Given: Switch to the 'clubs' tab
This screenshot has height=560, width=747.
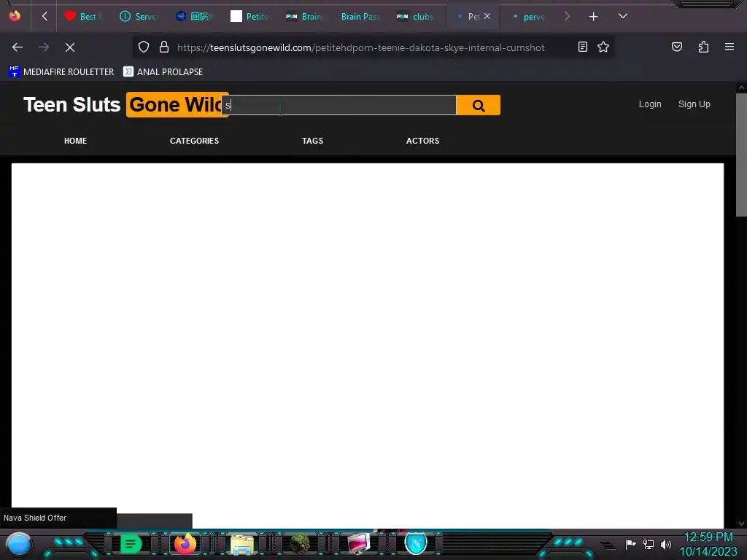Looking at the screenshot, I should tap(415, 16).
